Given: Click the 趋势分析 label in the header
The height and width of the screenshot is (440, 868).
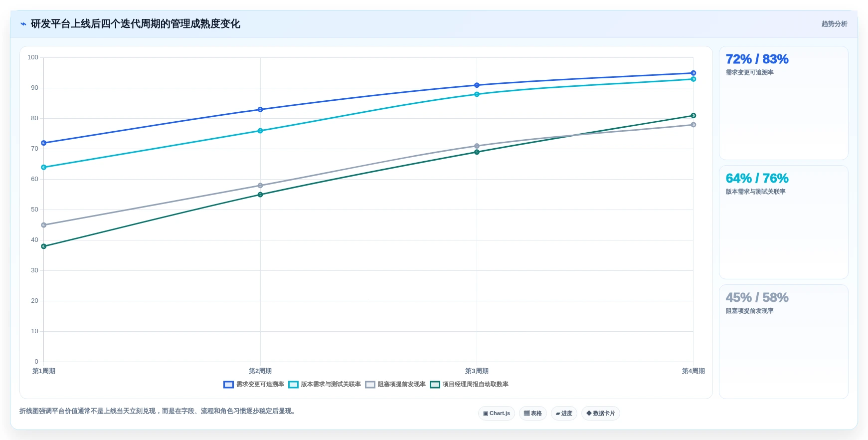Looking at the screenshot, I should 835,24.
